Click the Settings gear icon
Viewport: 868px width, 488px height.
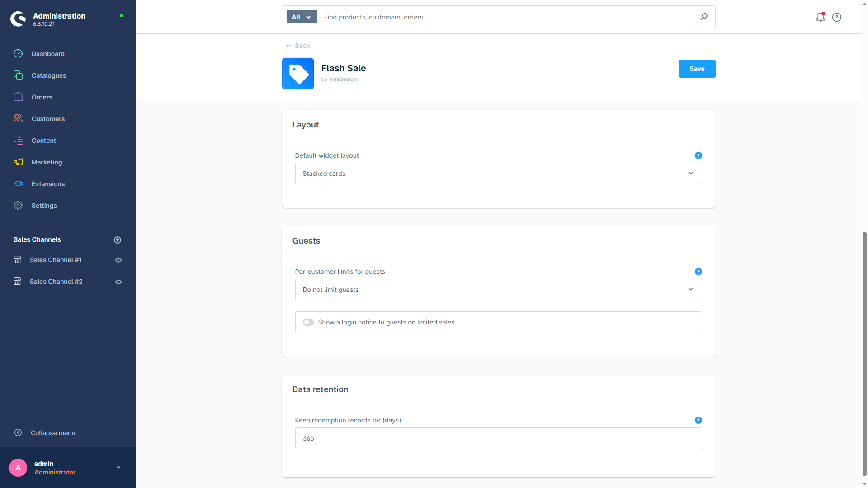tap(18, 206)
